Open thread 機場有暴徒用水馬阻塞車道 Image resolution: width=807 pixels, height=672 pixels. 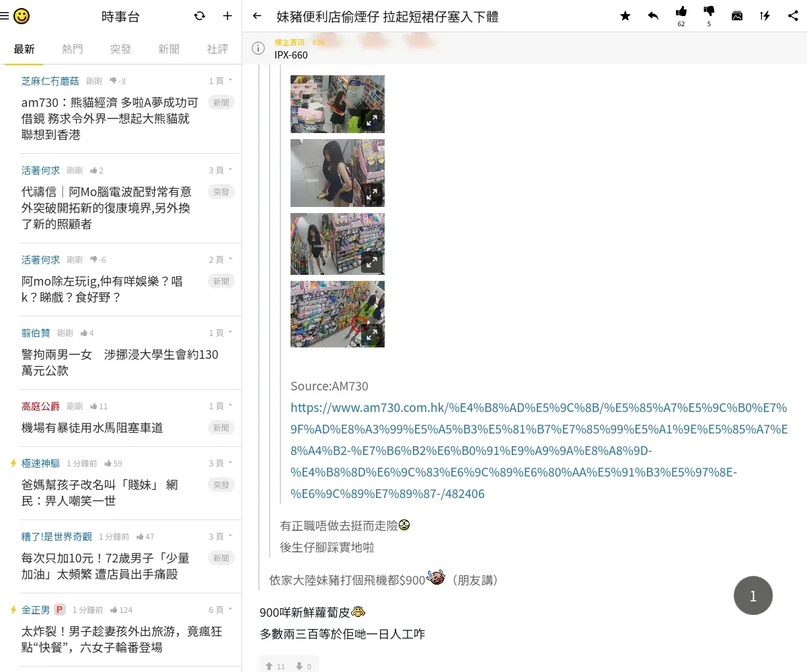[x=92, y=427]
